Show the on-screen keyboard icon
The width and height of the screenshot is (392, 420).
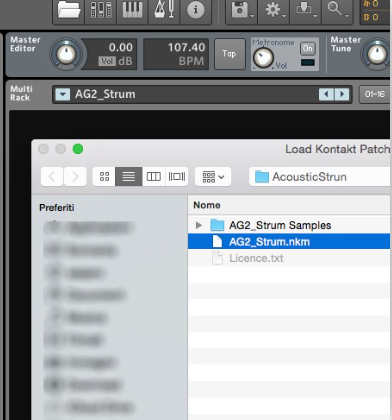point(133,10)
